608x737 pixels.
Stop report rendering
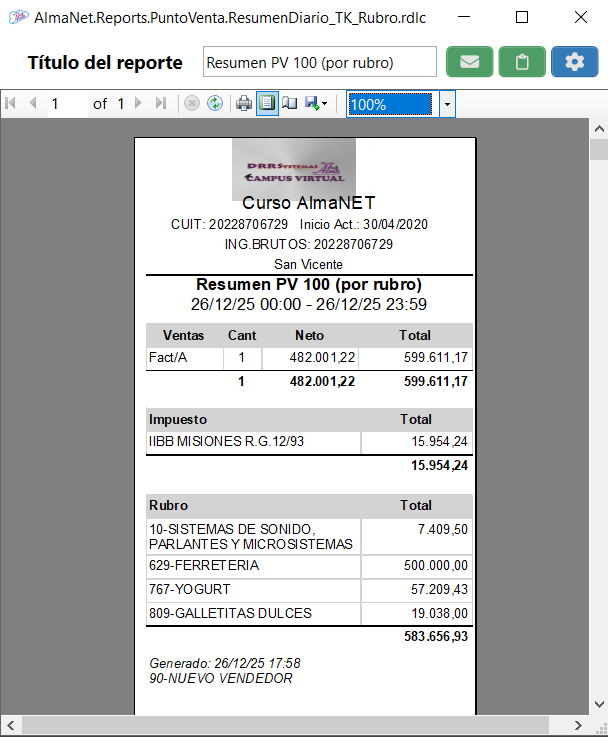(x=192, y=104)
